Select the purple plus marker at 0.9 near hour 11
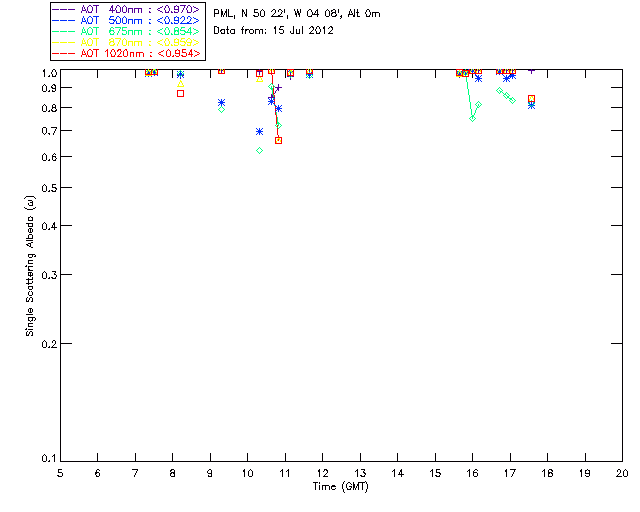This screenshot has height=512, width=640. pyautogui.click(x=278, y=87)
